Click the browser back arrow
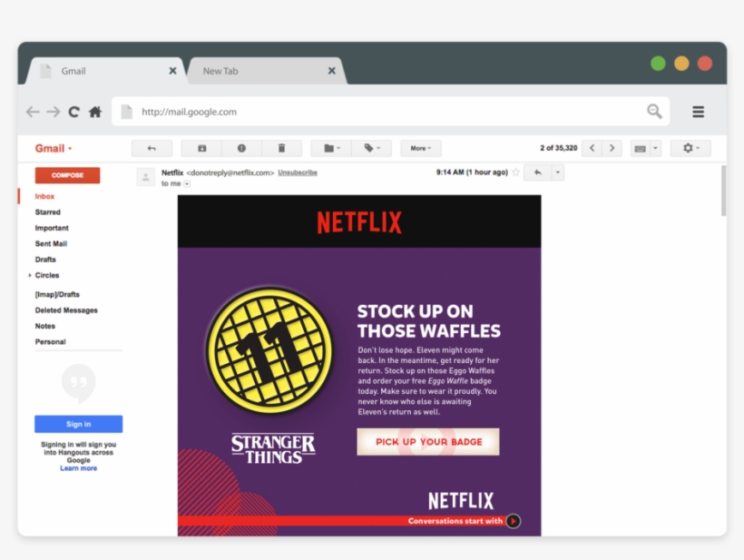The width and height of the screenshot is (744, 560). click(x=33, y=112)
